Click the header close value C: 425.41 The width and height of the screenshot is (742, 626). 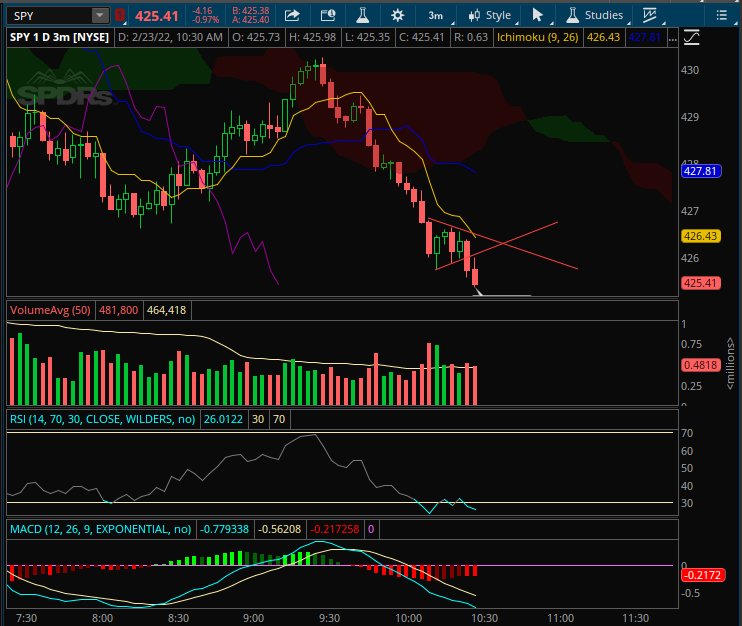422,37
